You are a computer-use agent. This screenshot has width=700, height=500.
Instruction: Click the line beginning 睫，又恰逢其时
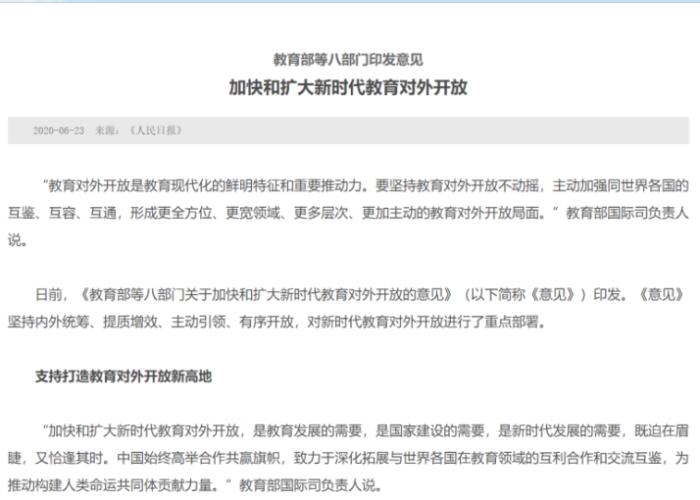(348, 458)
